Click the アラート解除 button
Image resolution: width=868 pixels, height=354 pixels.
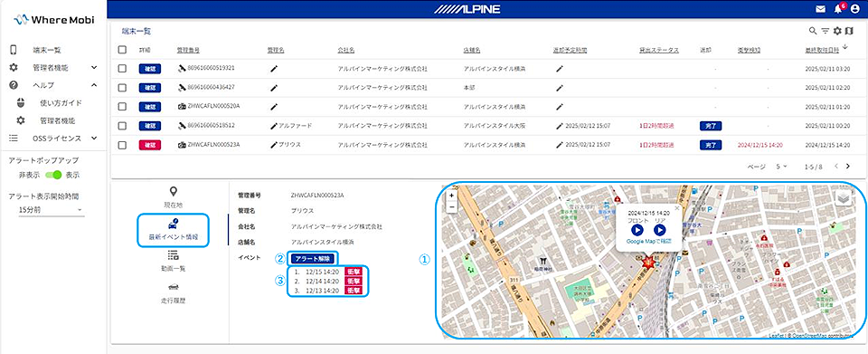tap(313, 258)
